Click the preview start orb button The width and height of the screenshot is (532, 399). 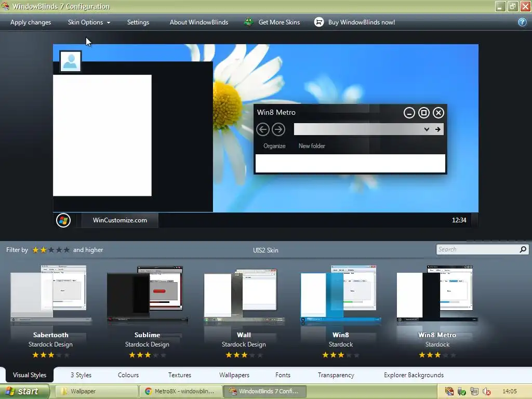point(63,220)
